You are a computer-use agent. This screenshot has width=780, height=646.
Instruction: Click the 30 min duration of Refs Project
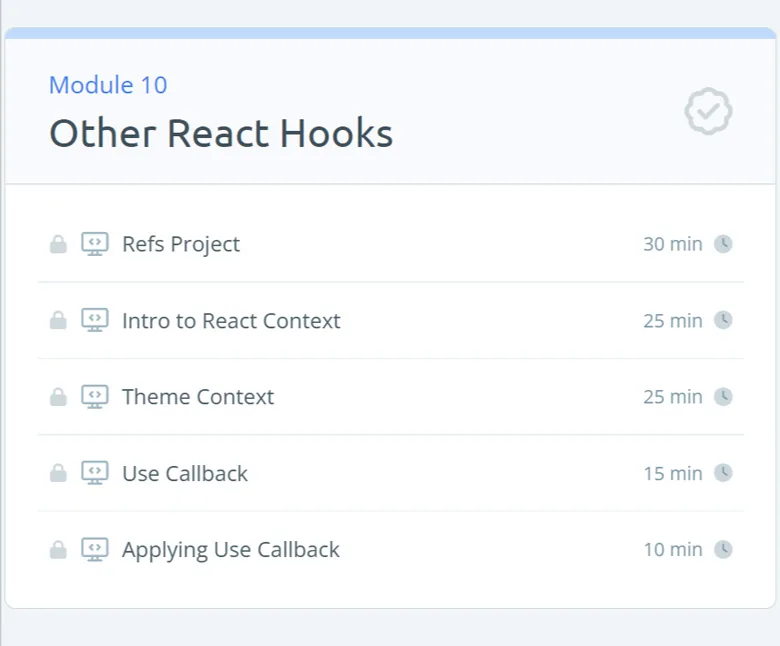673,244
